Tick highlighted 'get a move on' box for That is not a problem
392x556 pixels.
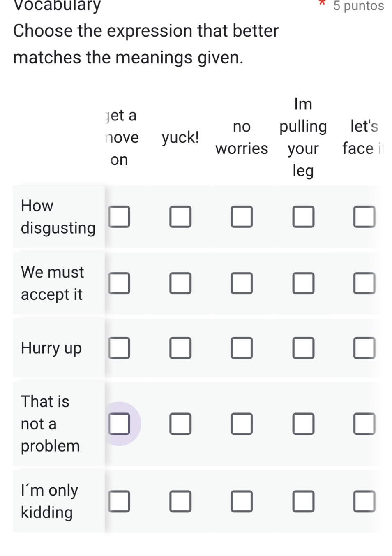point(119,424)
